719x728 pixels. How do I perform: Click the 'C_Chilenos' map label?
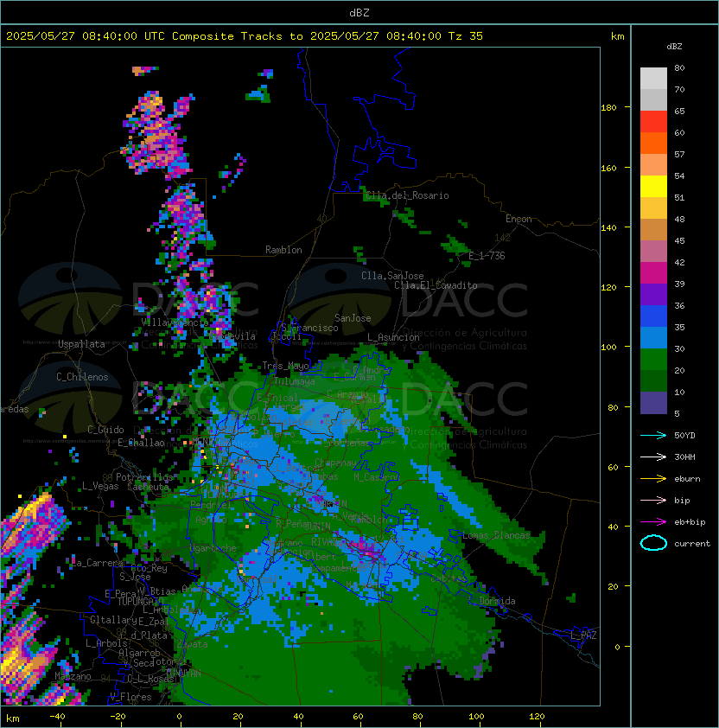click(82, 377)
